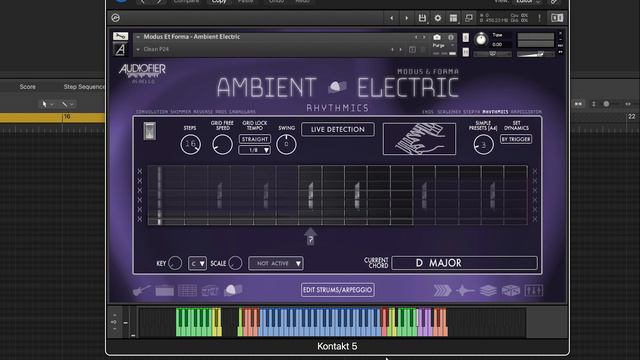
Task: Click the circular logo icon left of toolbar
Action: click(116, 18)
